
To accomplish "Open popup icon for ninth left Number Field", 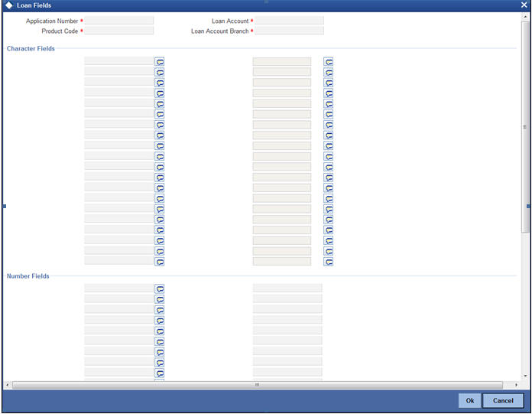I will pyautogui.click(x=160, y=373).
